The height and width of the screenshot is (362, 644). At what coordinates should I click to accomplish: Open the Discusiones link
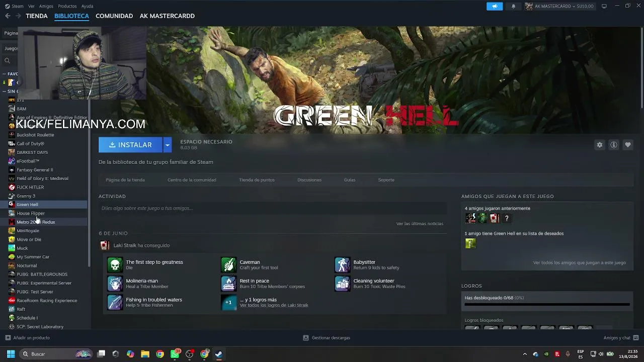(x=309, y=180)
